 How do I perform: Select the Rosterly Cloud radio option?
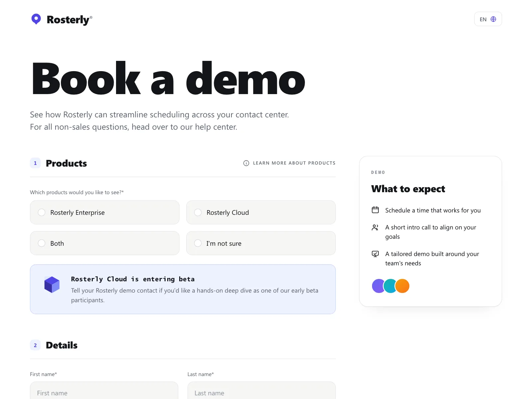pyautogui.click(x=261, y=212)
